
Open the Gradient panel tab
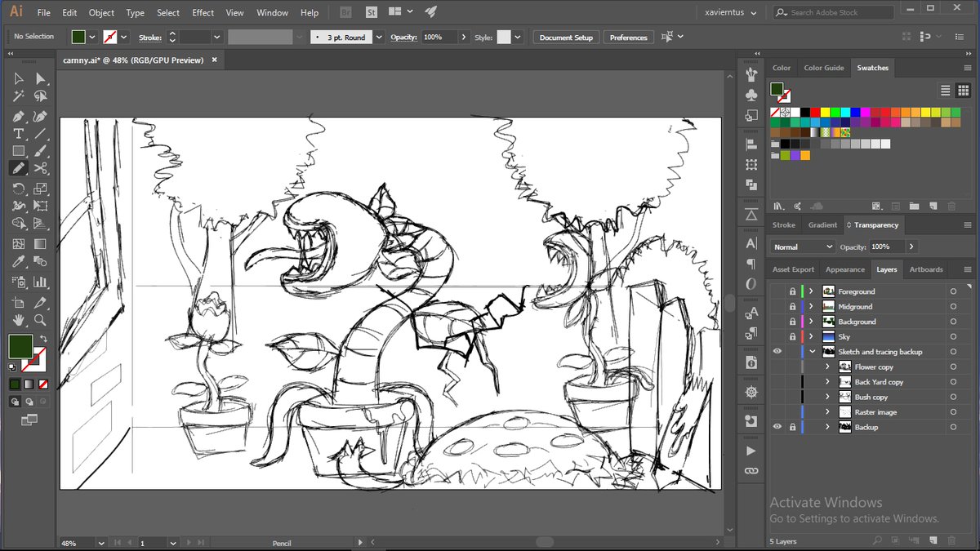822,224
